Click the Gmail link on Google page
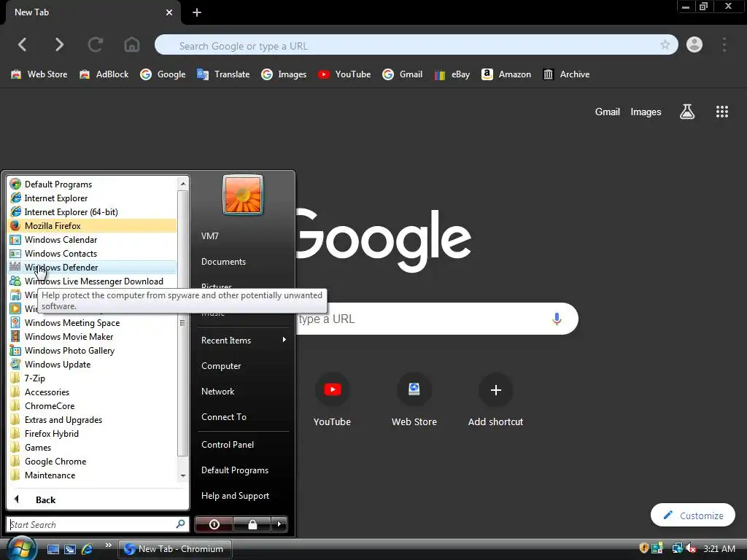The image size is (747, 560). pos(608,112)
